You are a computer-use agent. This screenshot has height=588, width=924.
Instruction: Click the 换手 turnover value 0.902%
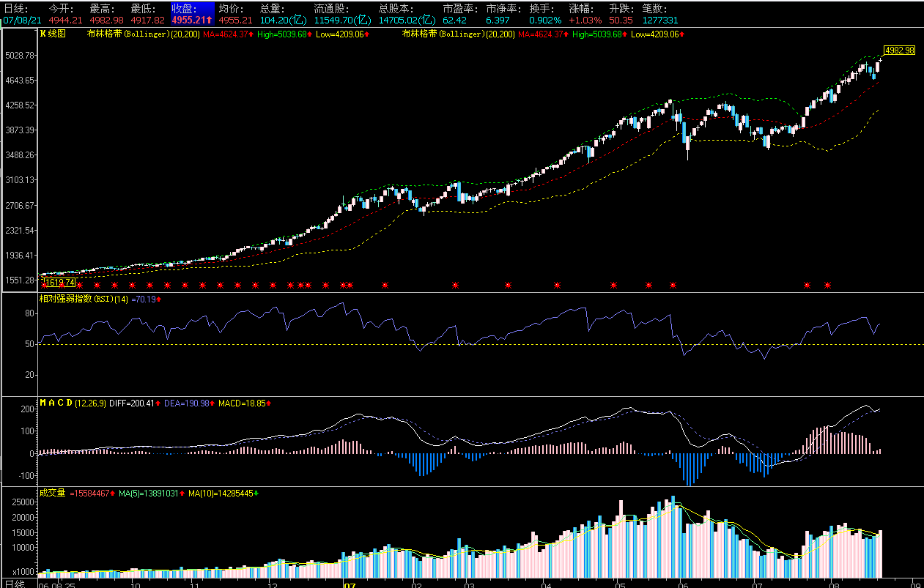[547, 21]
